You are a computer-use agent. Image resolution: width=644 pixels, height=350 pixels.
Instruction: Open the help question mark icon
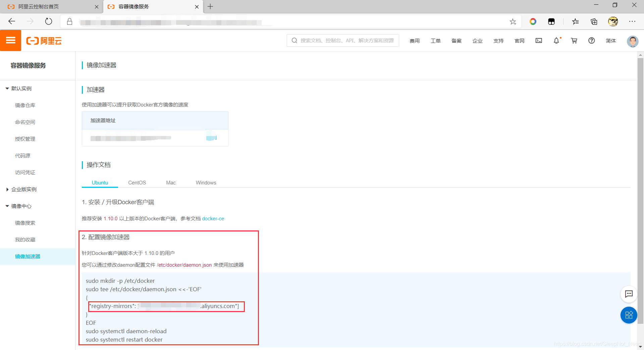(592, 41)
